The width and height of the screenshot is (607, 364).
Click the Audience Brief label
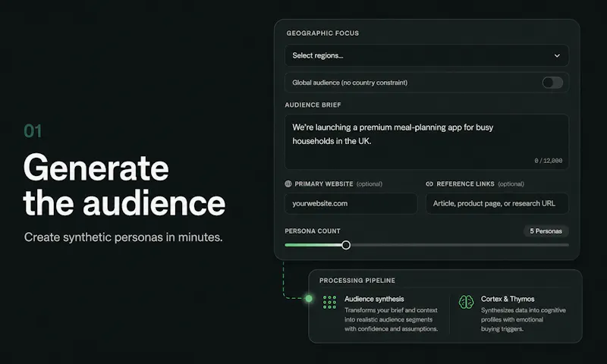[313, 105]
